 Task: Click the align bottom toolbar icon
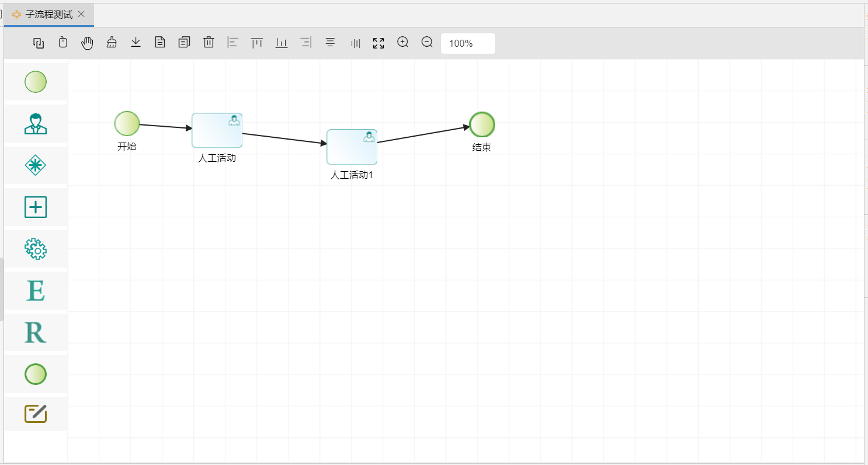282,43
